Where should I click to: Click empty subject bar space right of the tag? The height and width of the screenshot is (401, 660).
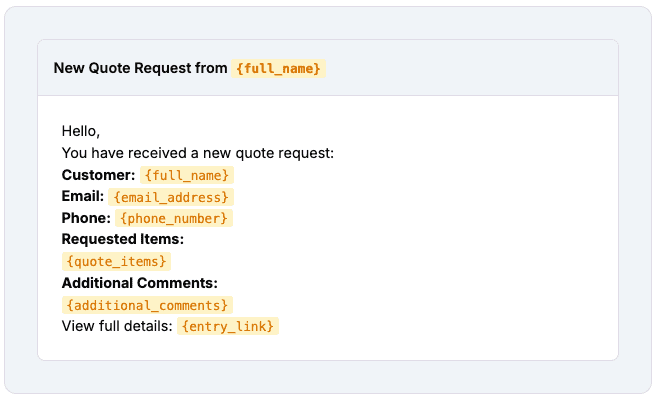pyautogui.click(x=471, y=68)
